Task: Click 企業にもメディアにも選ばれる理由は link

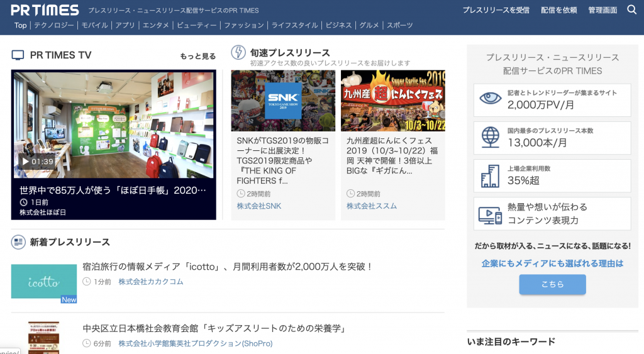Action: click(552, 263)
